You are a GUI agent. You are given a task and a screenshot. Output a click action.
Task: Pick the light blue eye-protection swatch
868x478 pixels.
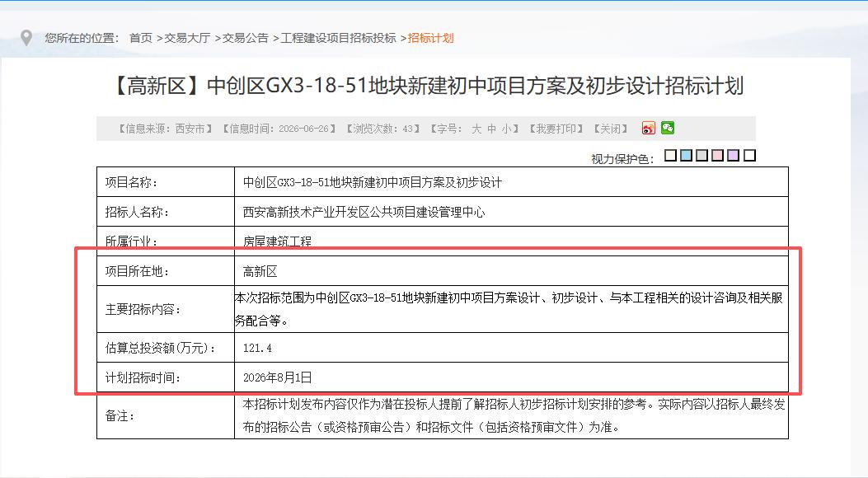[686, 155]
